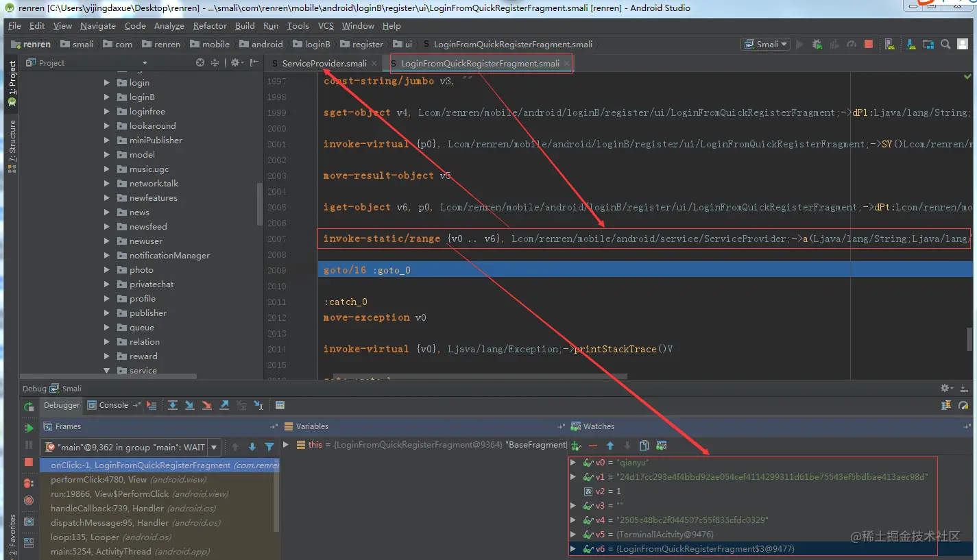Click the Show Execution Point icon
Screen dimensions: 977x560
(152, 405)
